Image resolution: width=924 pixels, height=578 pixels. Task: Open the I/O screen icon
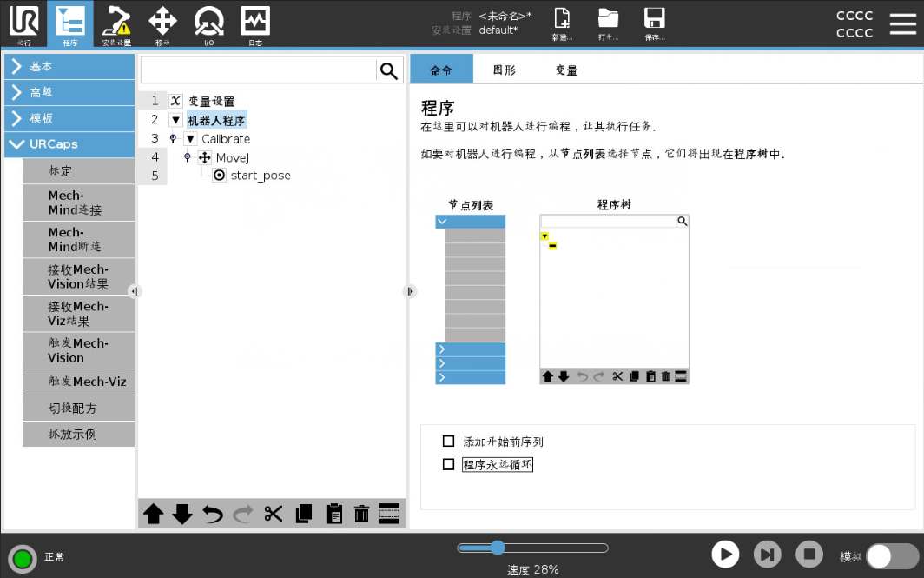tap(208, 24)
